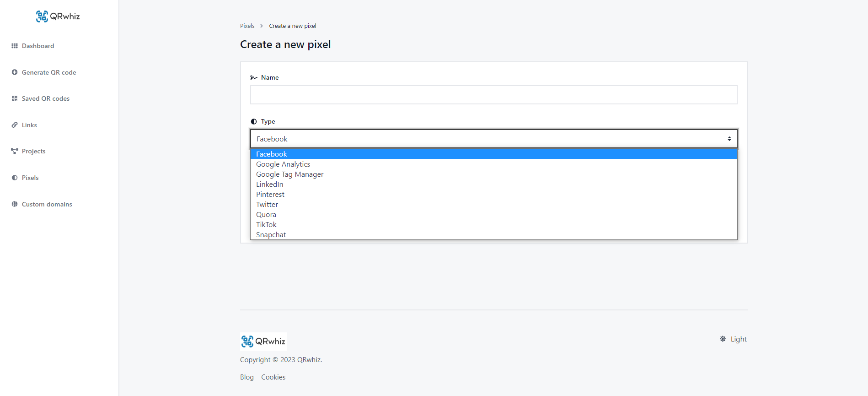Click the Projects diagram icon
This screenshot has height=396, width=868.
point(15,151)
